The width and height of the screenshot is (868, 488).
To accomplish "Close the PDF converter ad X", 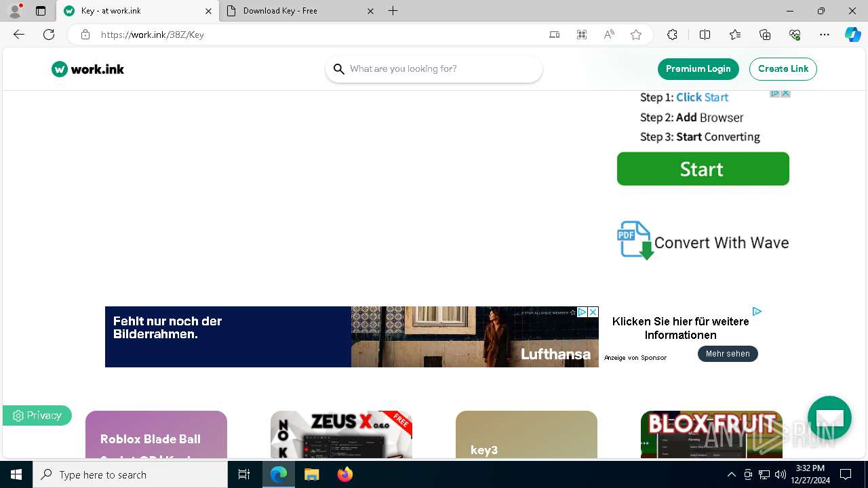I will pyautogui.click(x=785, y=94).
